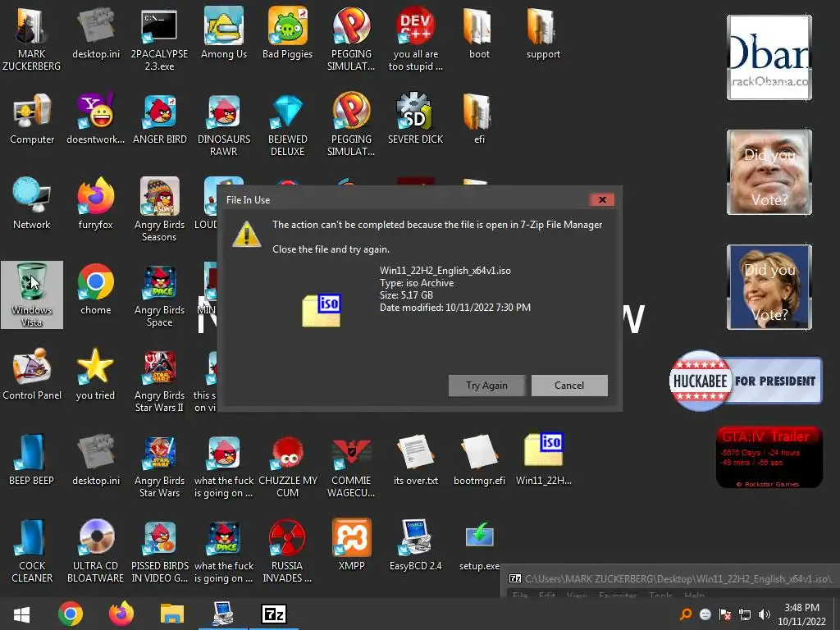Screen dimensions: 840x630
Task: Click the McCain 'Did you Vote?' gadget
Action: [769, 172]
